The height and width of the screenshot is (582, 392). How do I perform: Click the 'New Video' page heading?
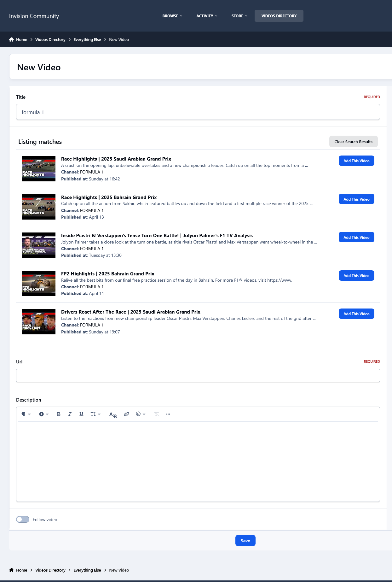[x=39, y=67]
